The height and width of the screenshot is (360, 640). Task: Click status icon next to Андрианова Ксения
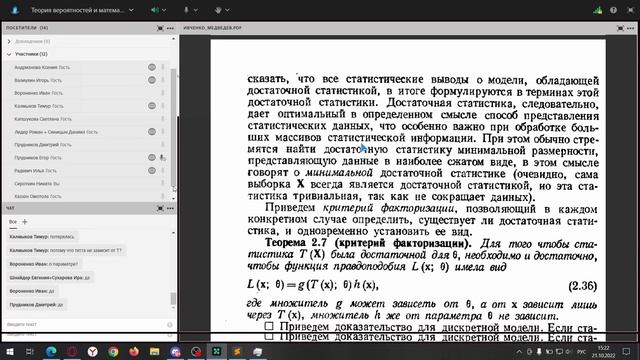pyautogui.click(x=152, y=67)
